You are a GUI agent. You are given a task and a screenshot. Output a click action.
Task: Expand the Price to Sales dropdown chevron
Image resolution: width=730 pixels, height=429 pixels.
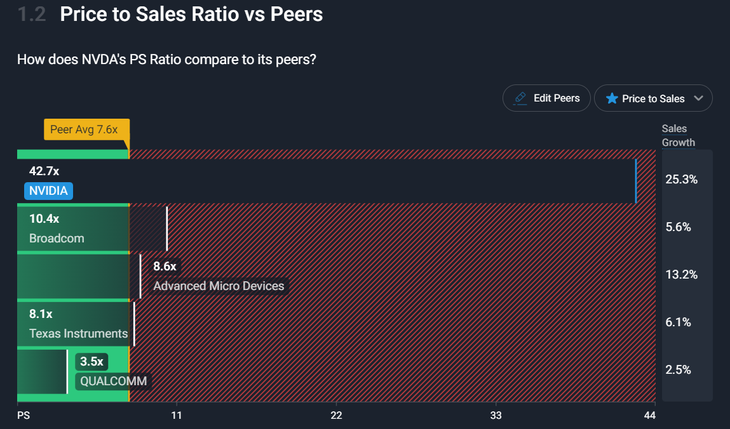[x=698, y=99]
